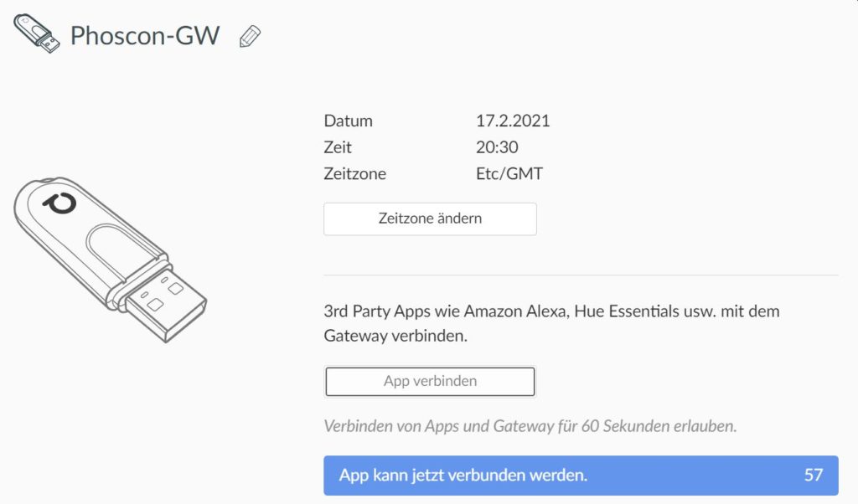Click the Zeit row label
This screenshot has height=504, width=858.
point(337,147)
